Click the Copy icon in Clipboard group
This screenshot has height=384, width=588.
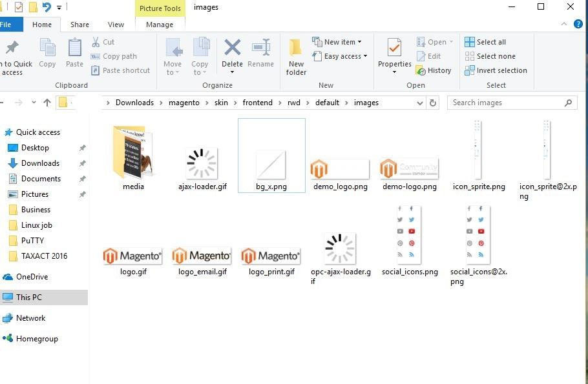pos(48,48)
